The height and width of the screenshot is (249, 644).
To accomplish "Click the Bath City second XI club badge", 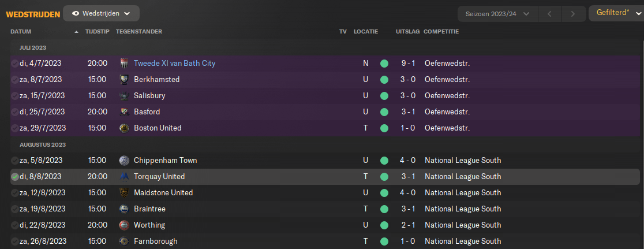I will point(124,64).
